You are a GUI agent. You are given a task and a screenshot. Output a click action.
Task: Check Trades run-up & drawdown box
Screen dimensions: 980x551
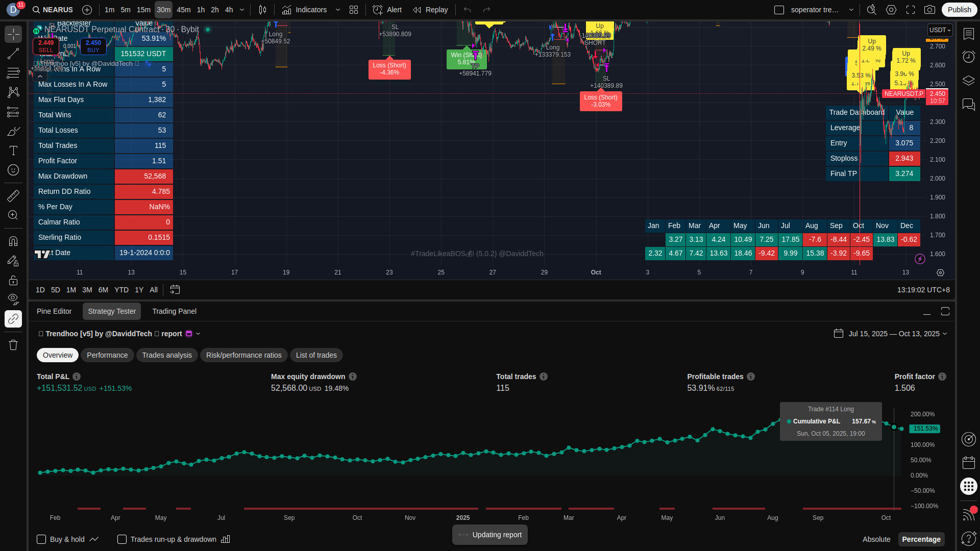122,539
